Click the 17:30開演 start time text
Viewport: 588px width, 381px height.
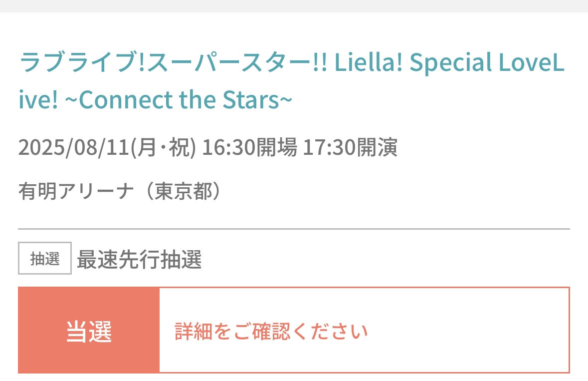point(350,147)
